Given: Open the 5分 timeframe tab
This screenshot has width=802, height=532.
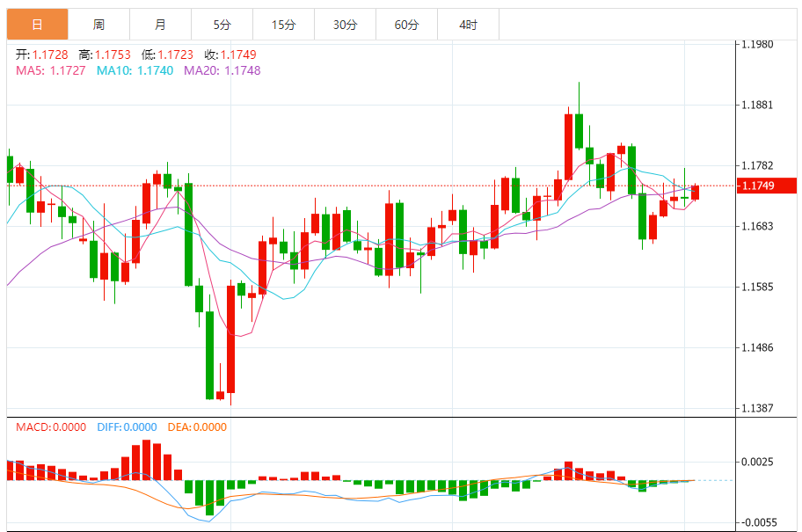Looking at the screenshot, I should coord(222,25).
